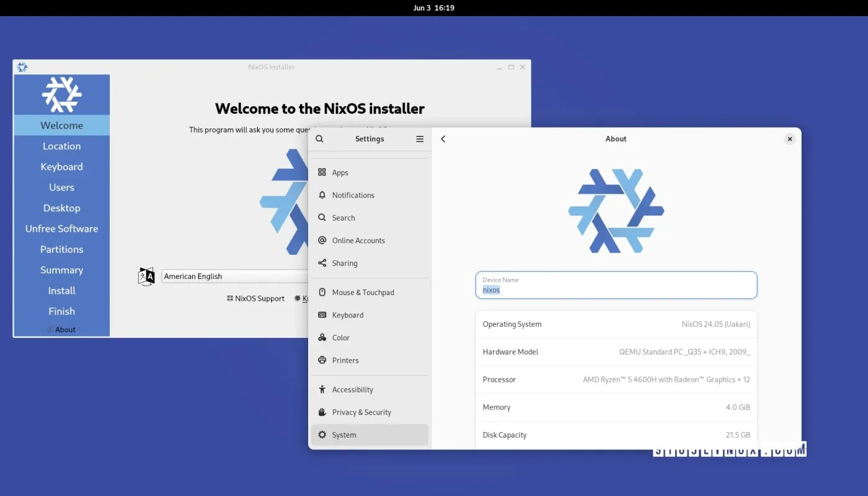Click the Privacy & Security hand icon

pyautogui.click(x=322, y=412)
